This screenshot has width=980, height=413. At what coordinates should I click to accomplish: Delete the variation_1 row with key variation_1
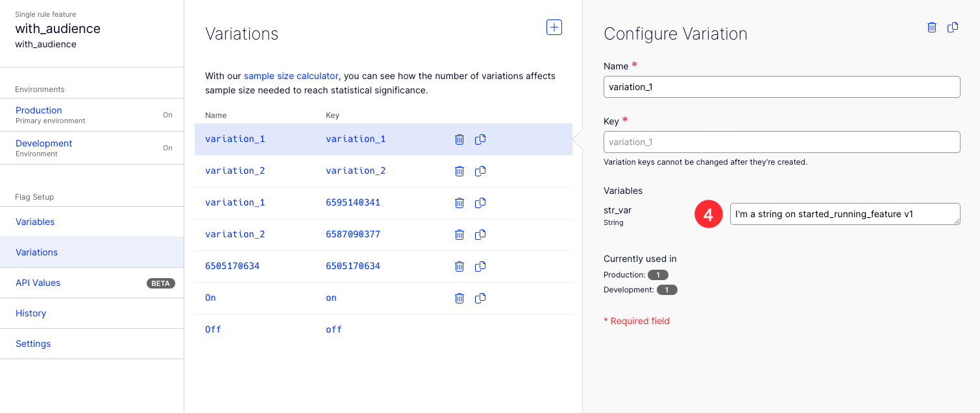click(459, 139)
